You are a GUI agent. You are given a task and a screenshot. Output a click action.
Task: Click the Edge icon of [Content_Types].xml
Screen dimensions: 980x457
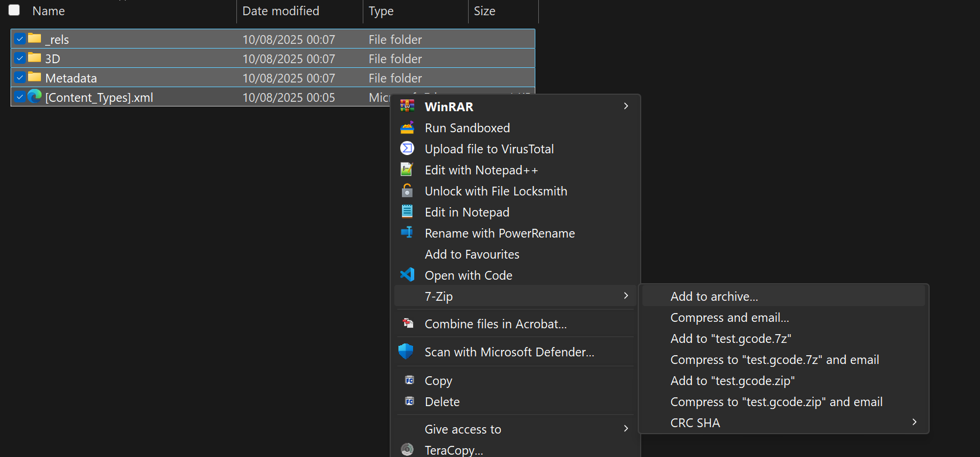tap(35, 96)
